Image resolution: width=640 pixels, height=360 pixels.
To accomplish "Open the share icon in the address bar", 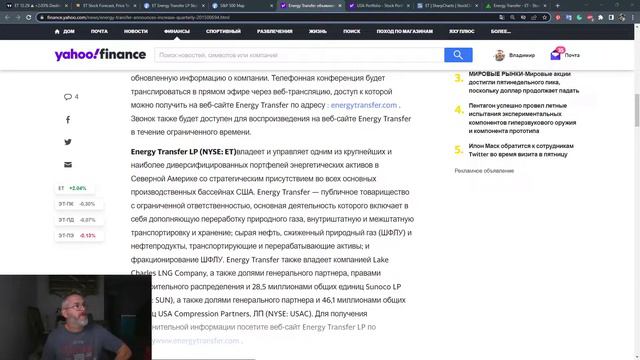I will (x=534, y=18).
